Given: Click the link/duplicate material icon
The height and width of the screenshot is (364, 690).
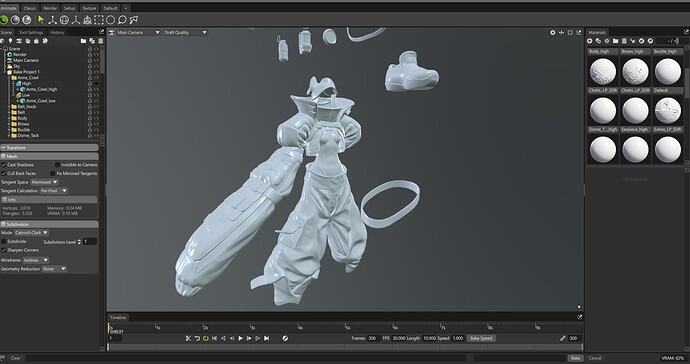Looking at the screenshot, I should click(x=598, y=41).
